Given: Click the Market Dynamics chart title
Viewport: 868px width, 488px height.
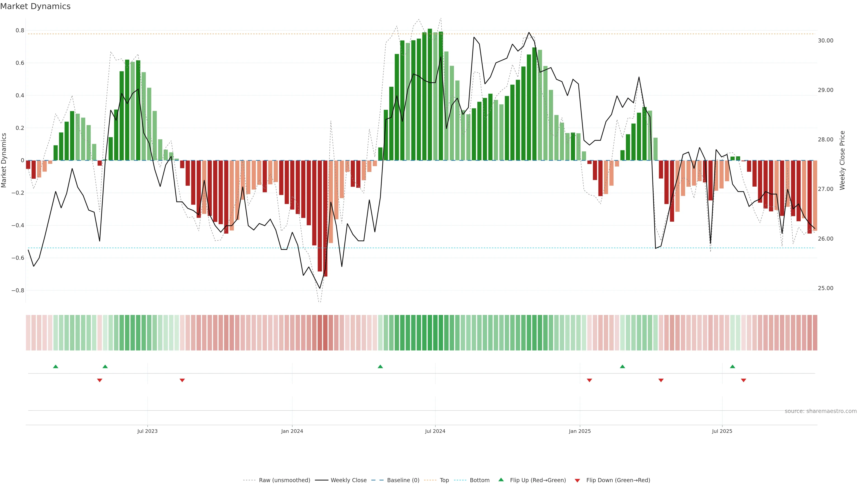Looking at the screenshot, I should 35,6.
